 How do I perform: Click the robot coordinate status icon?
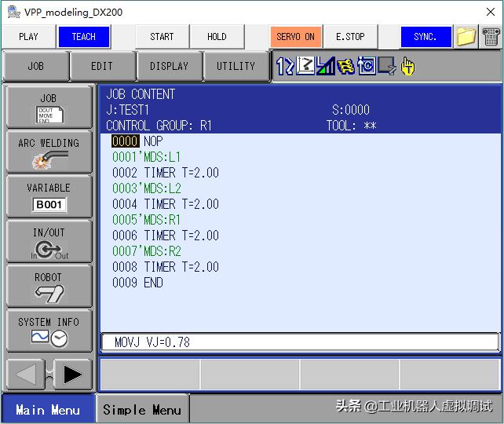305,66
